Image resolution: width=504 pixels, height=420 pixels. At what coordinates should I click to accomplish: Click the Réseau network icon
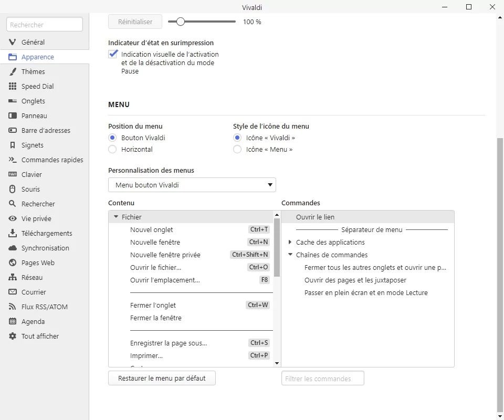coord(12,277)
